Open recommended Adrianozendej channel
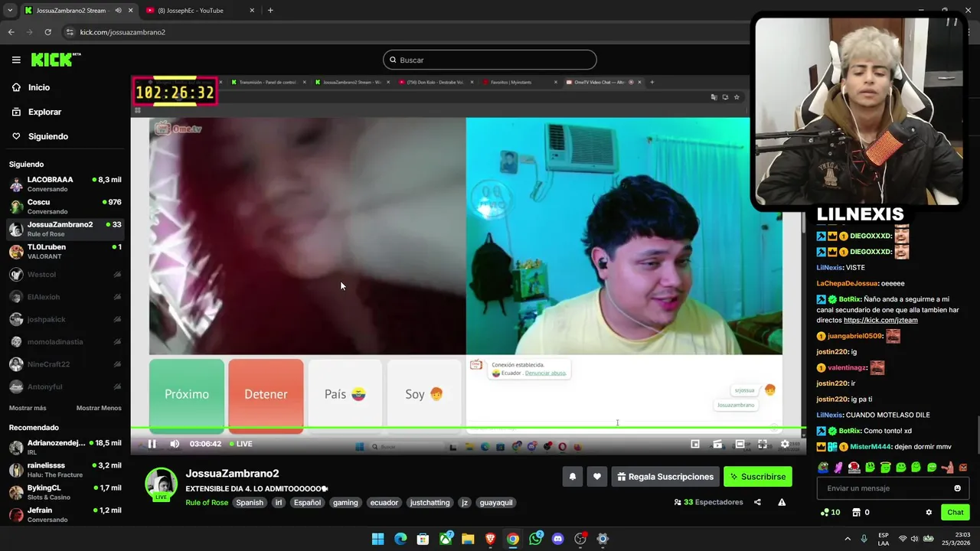 click(65, 447)
